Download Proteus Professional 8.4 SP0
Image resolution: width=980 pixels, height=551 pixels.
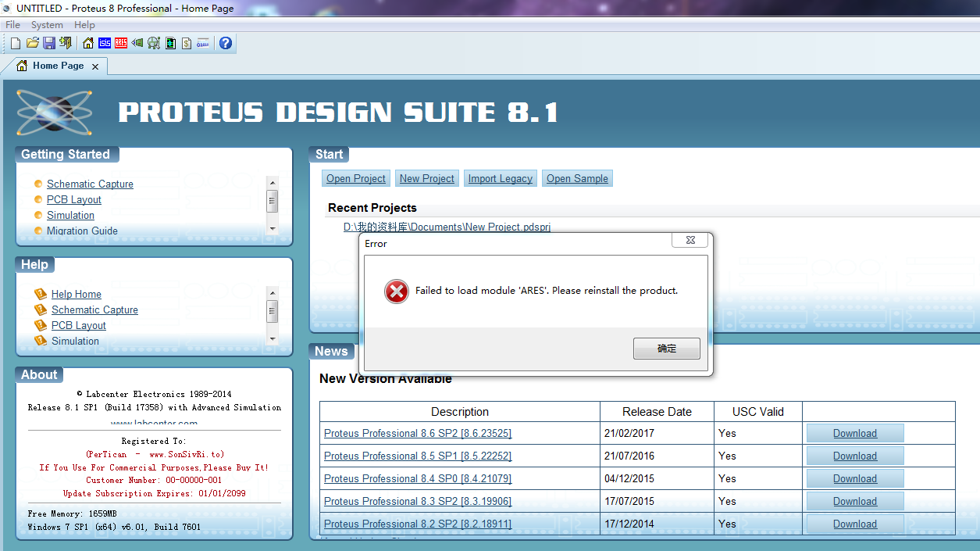pyautogui.click(x=855, y=478)
